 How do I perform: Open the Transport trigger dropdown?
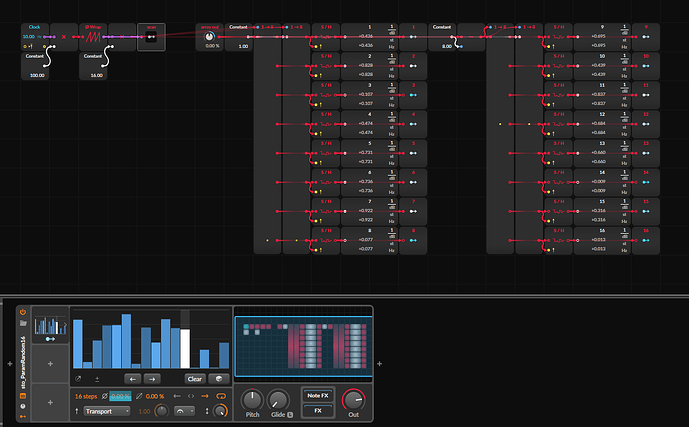coord(108,411)
